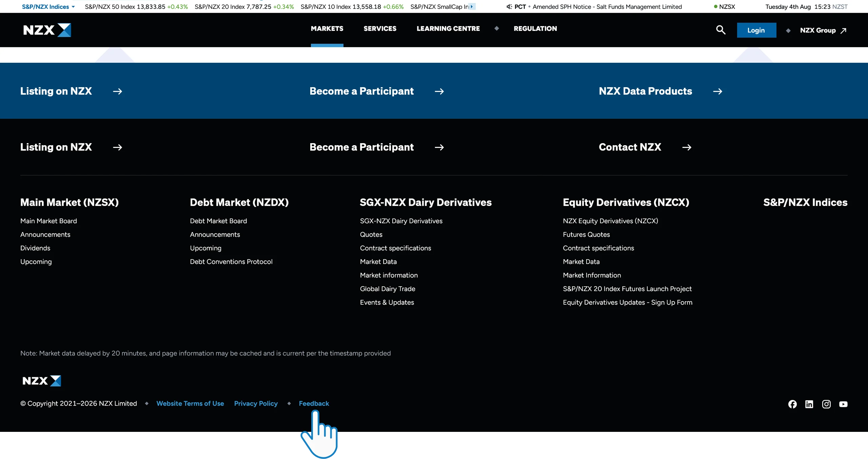
Task: Open Contract specifications under Dairy Derivatives
Action: point(396,248)
